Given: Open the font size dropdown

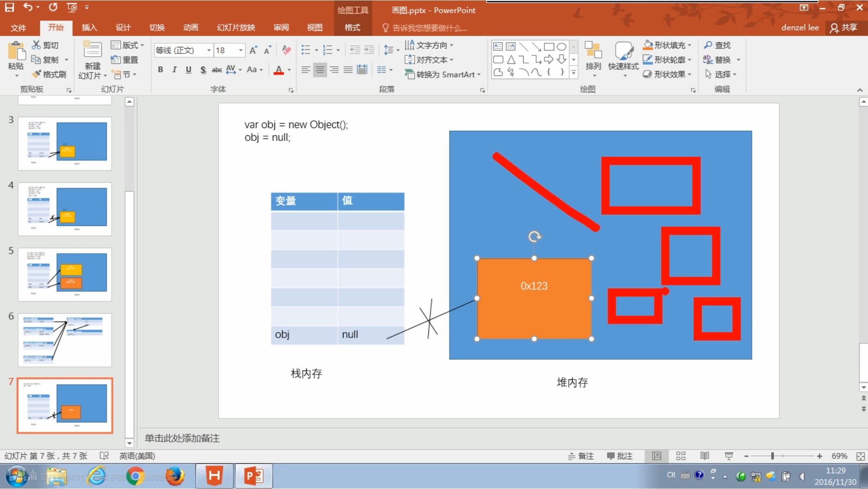Looking at the screenshot, I should click(x=241, y=50).
